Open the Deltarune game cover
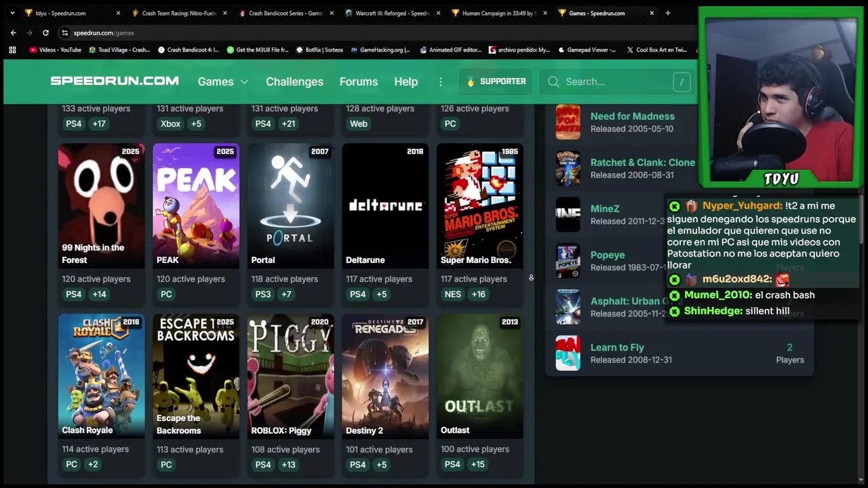The width and height of the screenshot is (868, 488). tap(385, 206)
